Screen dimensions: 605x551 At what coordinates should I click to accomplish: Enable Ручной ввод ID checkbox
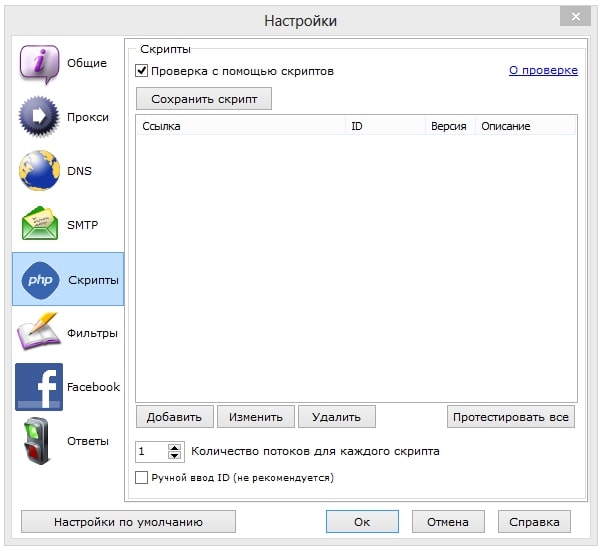tap(142, 478)
